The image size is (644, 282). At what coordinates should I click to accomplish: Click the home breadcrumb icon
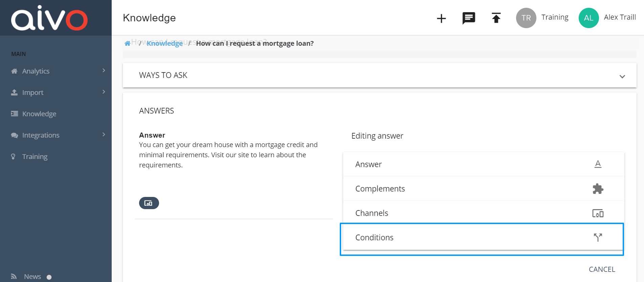pos(128,43)
